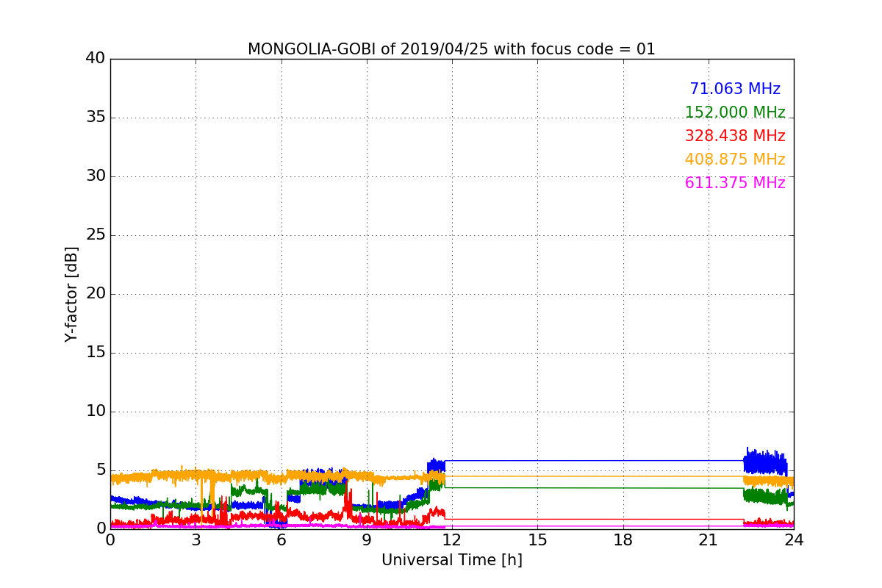Click y-axis tick value 30

click(x=96, y=176)
